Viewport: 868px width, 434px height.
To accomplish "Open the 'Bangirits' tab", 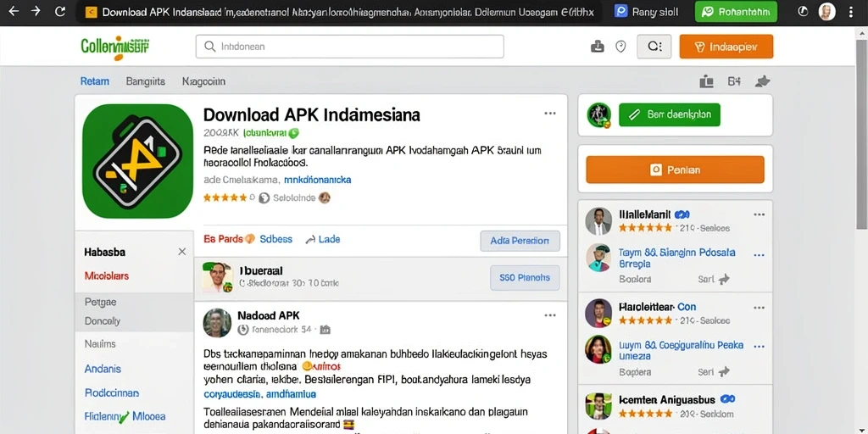I will coord(145,81).
